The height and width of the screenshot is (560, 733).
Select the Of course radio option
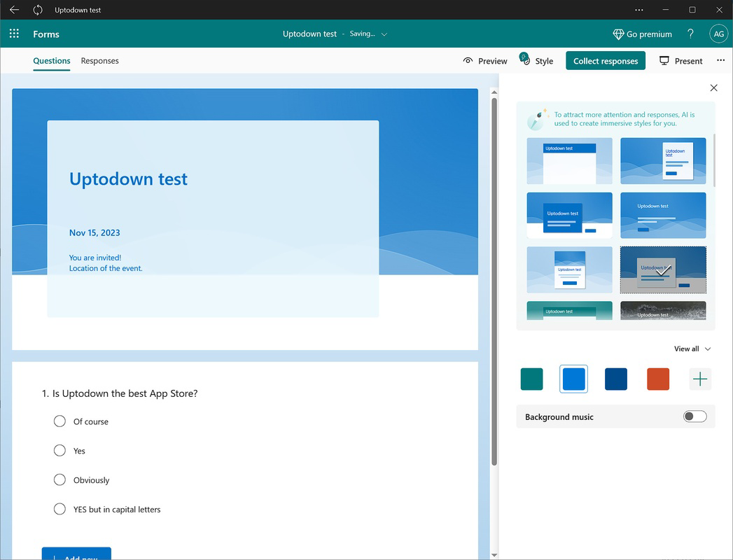click(60, 421)
